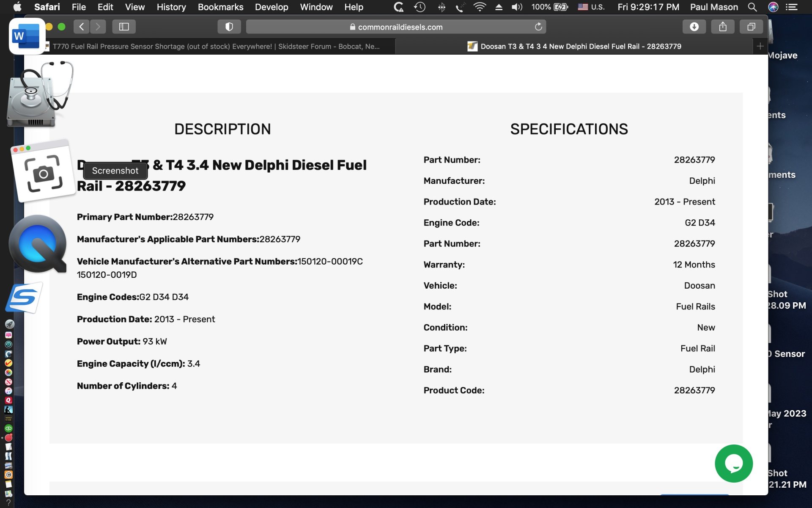Screen dimensions: 812x508
Task: Click the Number of Cylinders 4 line
Action: point(127,386)
